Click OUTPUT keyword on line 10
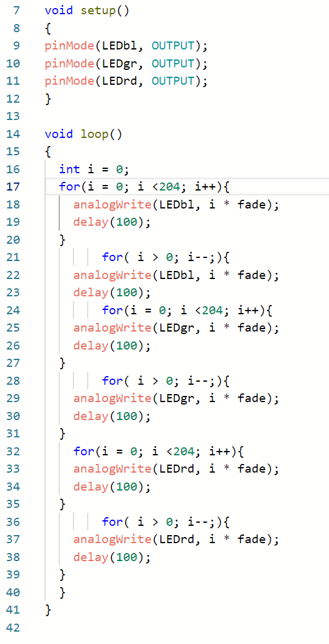329x644 pixels. click(173, 64)
